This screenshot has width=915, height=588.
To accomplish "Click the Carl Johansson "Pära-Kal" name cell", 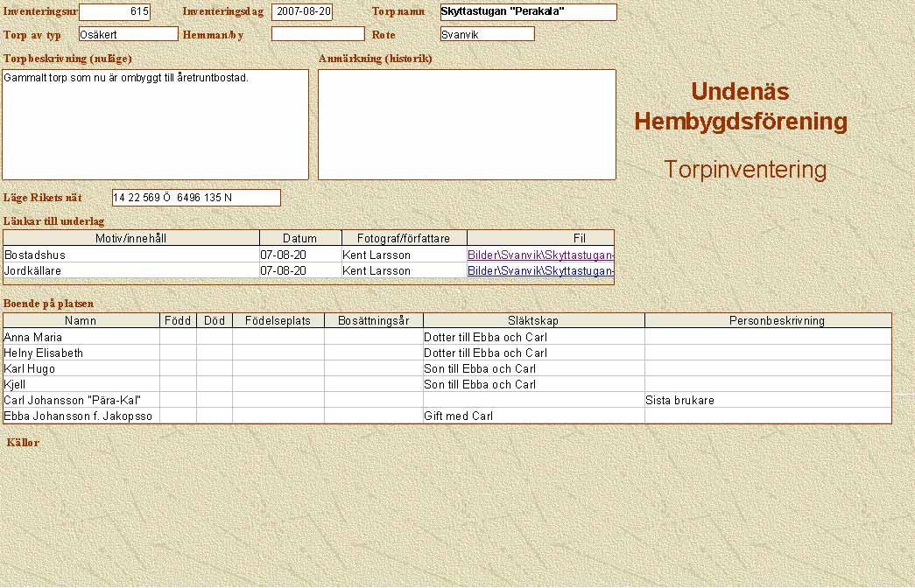I will pyautogui.click(x=81, y=401).
